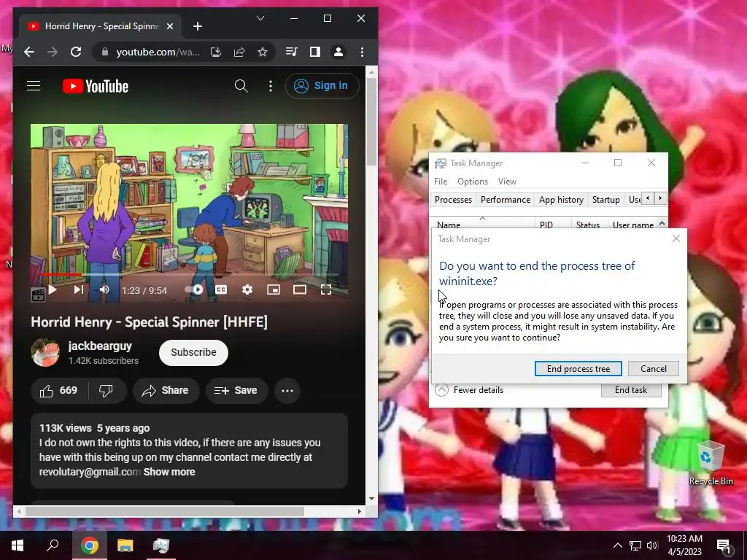747x560 pixels.
Task: Open the notification center icon
Action: [x=723, y=545]
